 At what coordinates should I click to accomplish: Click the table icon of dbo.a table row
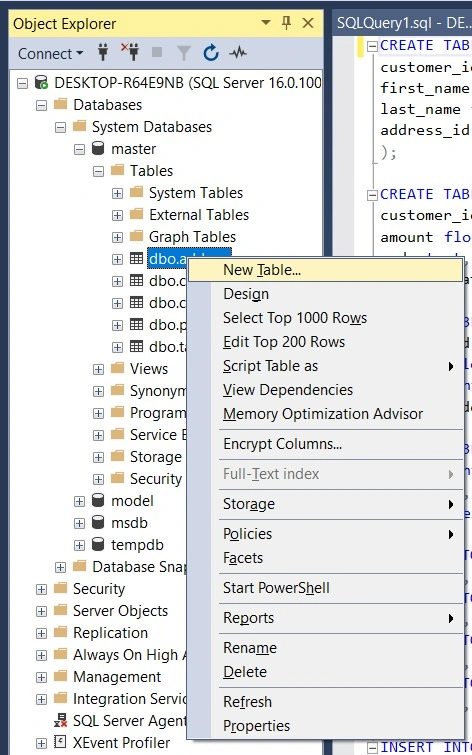pos(137,259)
